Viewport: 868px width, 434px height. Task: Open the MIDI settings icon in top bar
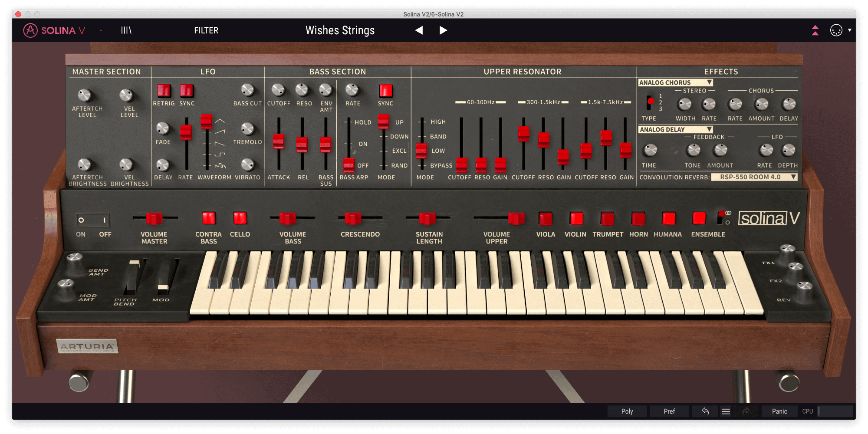(836, 30)
